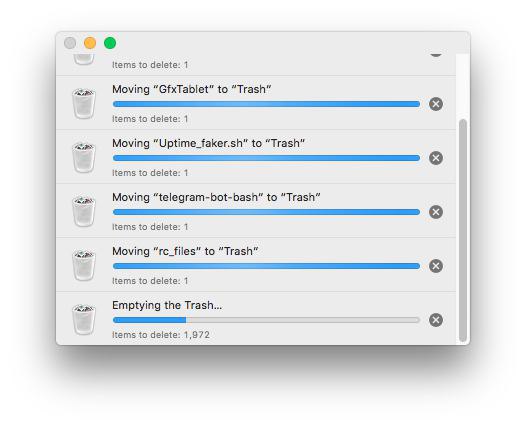Image resolution: width=526 pixels, height=425 pixels.
Task: Click the vertical scrollbar thumb
Action: click(463, 230)
